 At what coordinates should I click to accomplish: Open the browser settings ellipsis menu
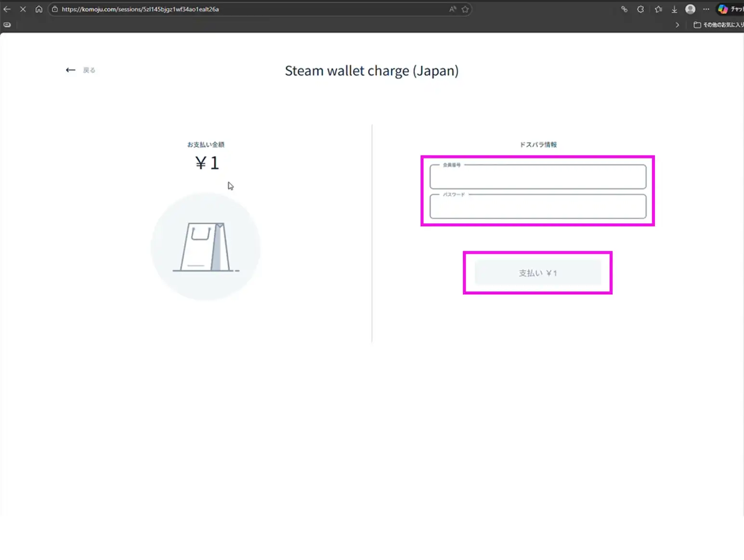pos(706,9)
